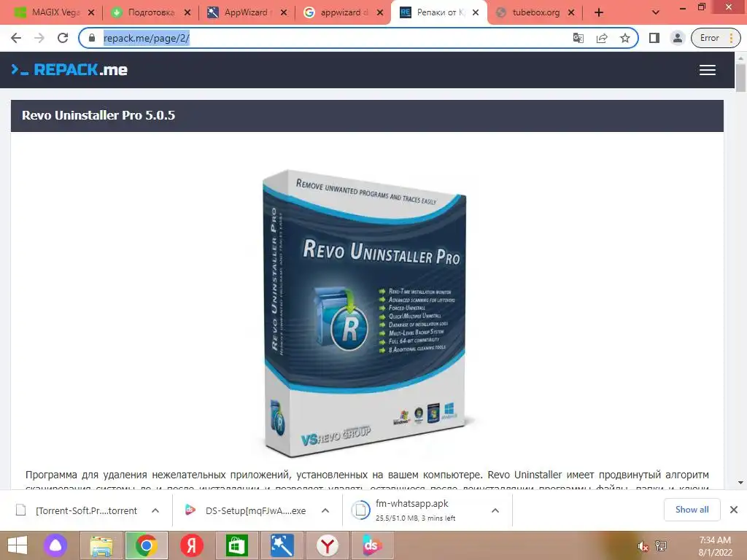Click the muted volume tray icon
Image resolution: width=747 pixels, height=560 pixels.
642,545
